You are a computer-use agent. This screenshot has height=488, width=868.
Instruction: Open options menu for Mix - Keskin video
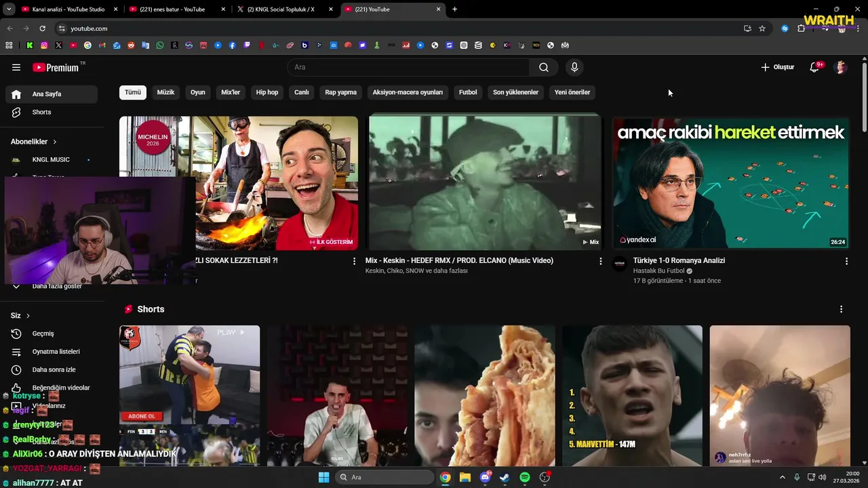[600, 261]
